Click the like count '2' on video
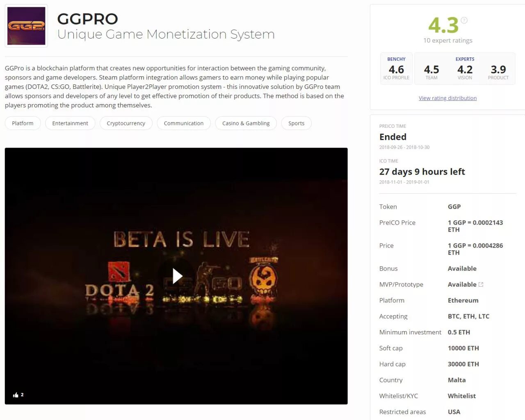 point(22,395)
